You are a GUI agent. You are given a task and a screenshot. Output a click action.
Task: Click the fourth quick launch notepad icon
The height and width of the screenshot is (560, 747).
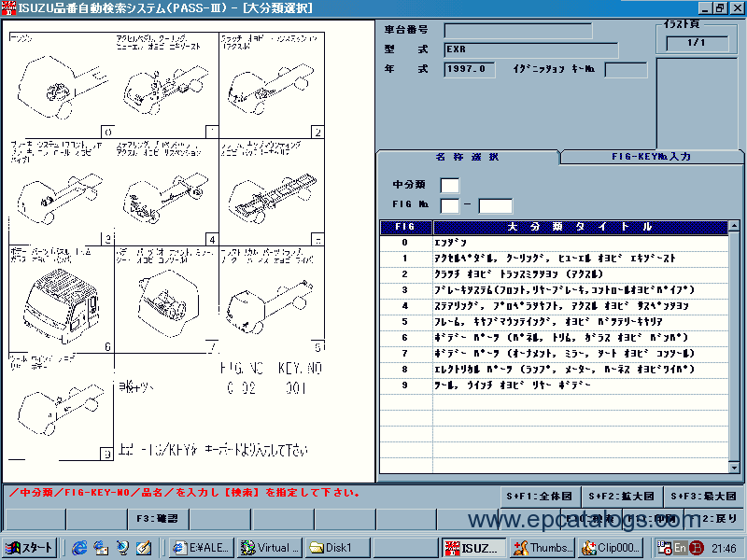[144, 548]
